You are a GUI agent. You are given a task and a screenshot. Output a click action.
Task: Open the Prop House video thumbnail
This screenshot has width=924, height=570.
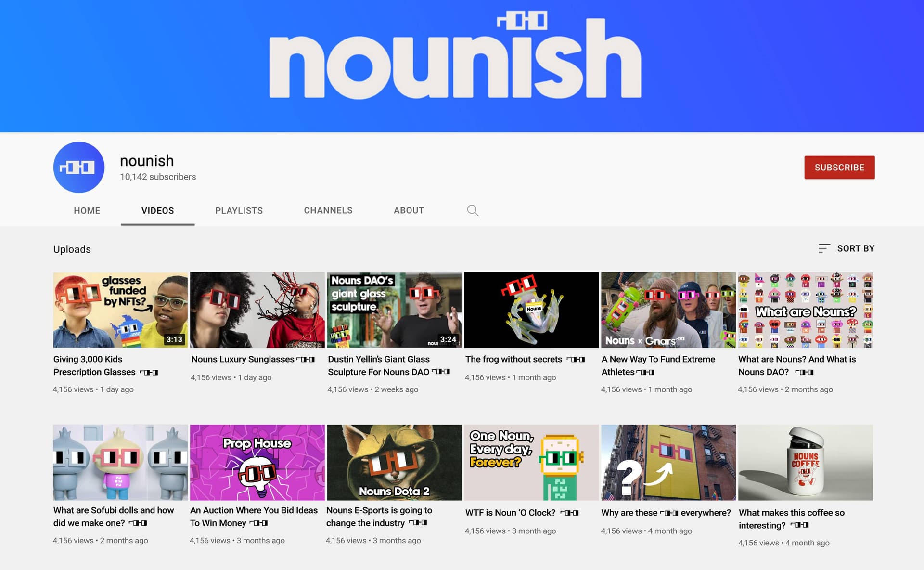[257, 462]
